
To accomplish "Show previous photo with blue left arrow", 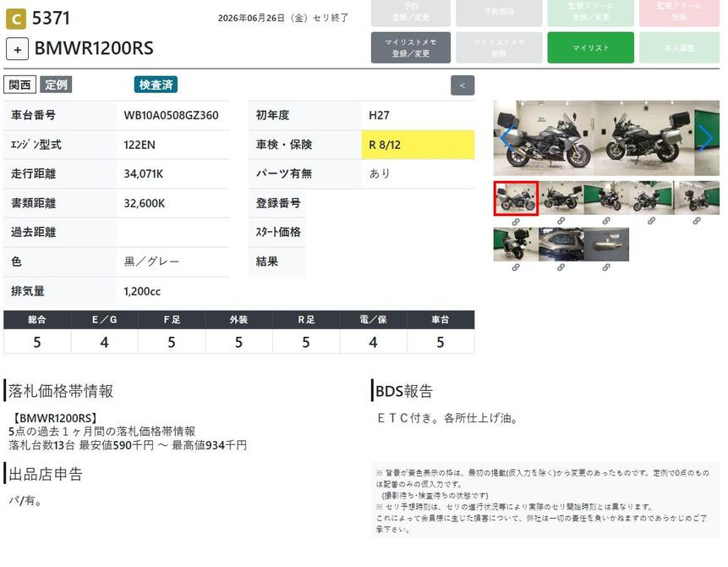I will click(506, 138).
